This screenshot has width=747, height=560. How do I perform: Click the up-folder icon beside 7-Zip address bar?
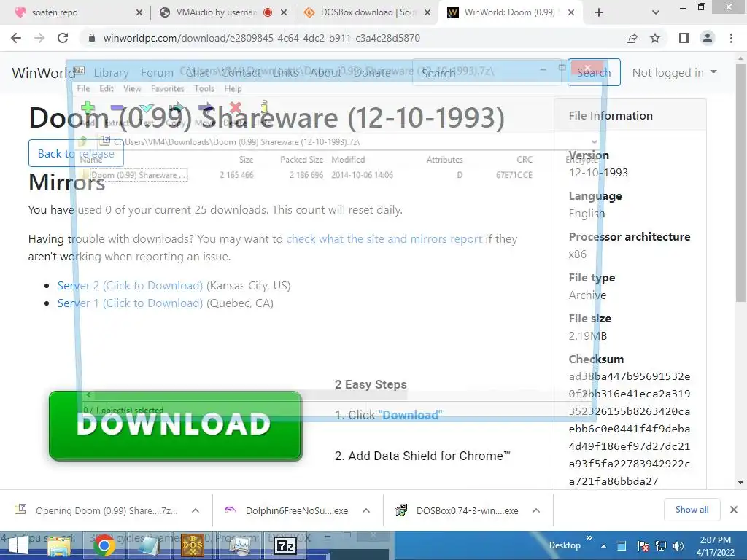click(x=83, y=141)
